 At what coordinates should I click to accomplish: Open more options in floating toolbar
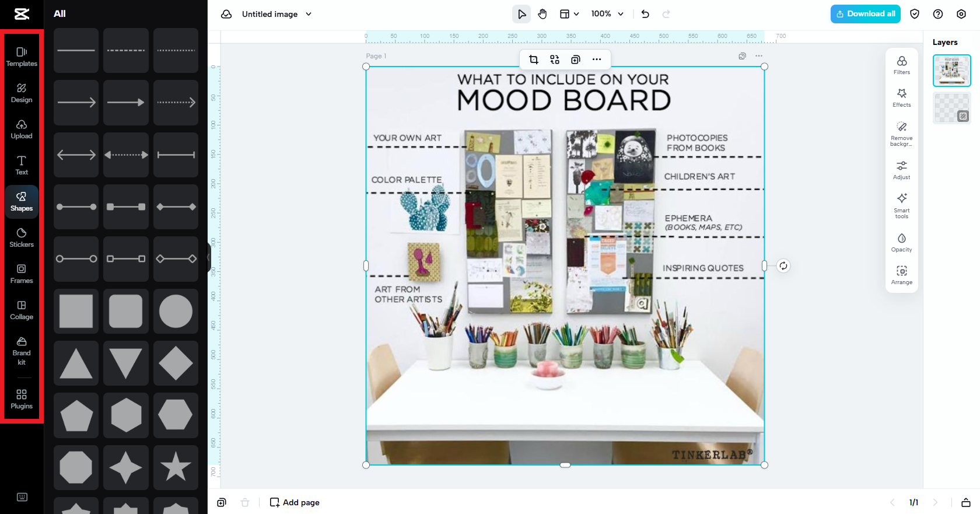click(597, 60)
